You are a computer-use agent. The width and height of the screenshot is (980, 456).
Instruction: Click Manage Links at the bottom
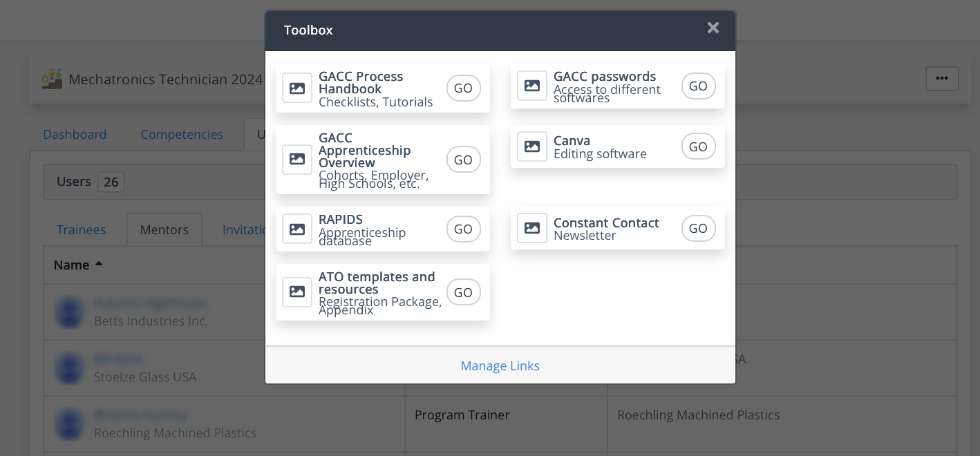pyautogui.click(x=500, y=365)
